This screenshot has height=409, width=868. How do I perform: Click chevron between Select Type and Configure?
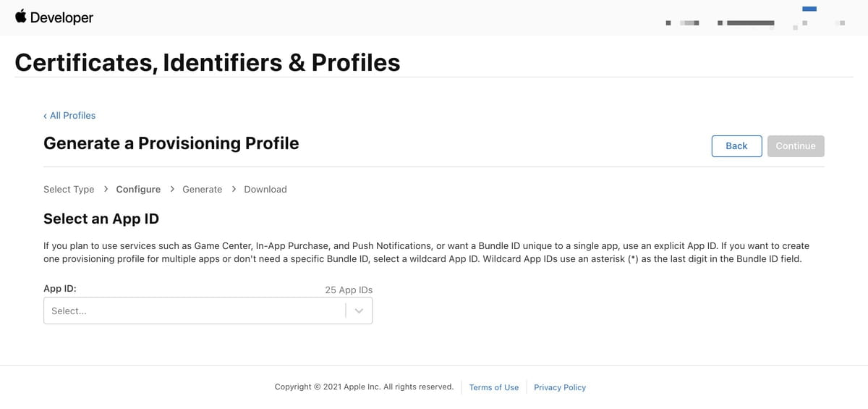[x=106, y=189]
